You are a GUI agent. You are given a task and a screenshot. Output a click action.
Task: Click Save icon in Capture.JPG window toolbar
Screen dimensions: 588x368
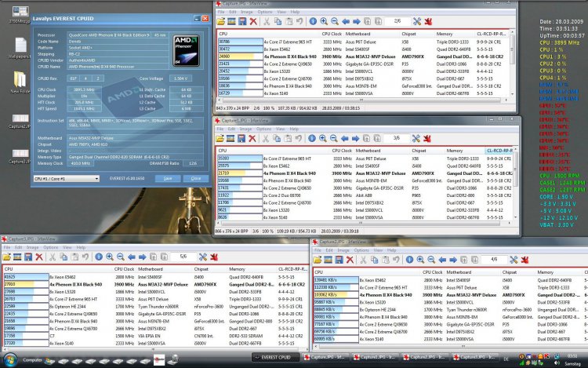click(242, 21)
